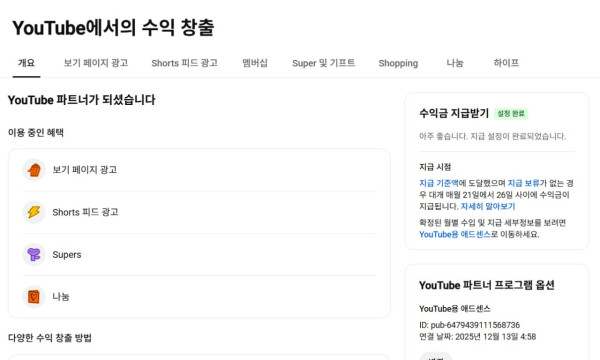600x360 pixels.
Task: Open the Shopping tab
Action: [398, 63]
